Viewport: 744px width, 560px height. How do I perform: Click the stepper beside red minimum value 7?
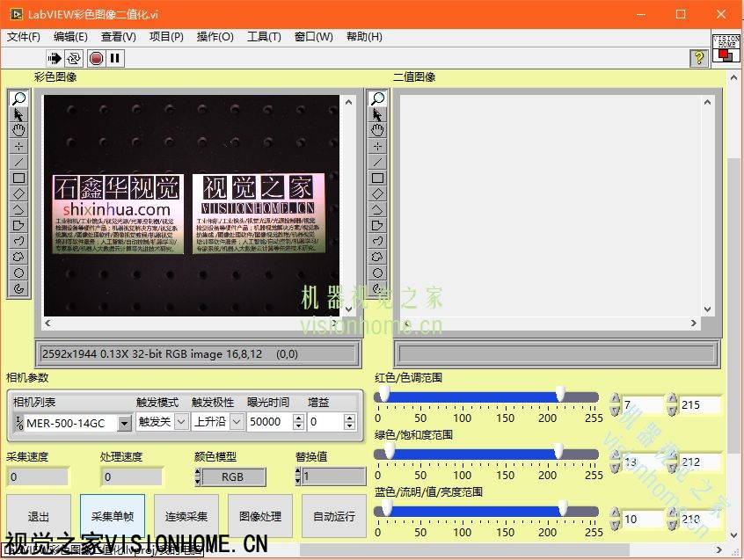coord(615,404)
